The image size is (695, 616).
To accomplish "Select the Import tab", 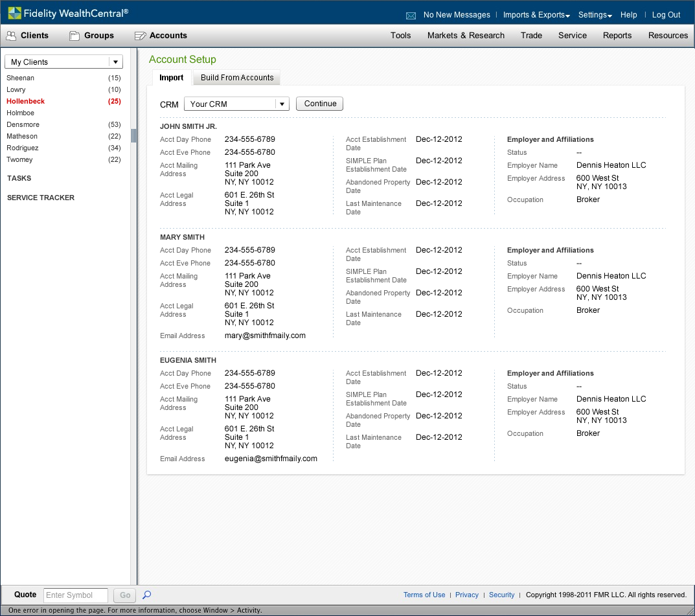I will click(172, 78).
